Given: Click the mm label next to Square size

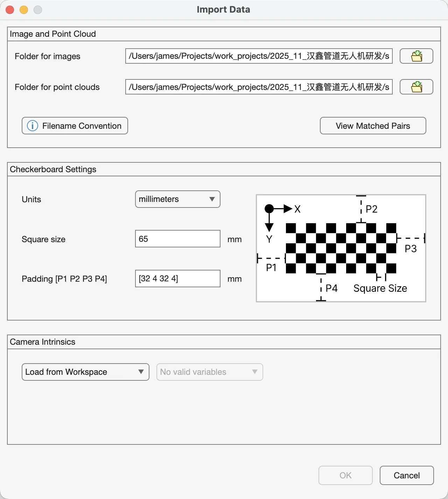Looking at the screenshot, I should [234, 239].
